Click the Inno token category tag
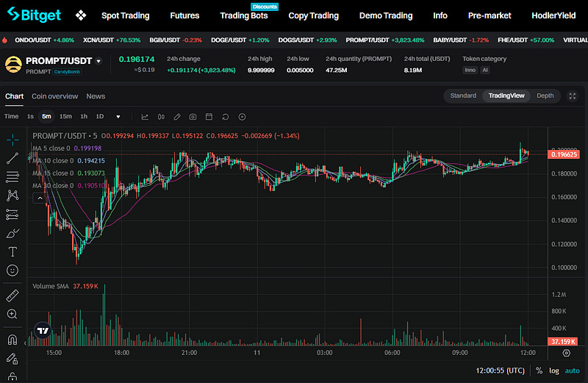The width and height of the screenshot is (588, 383). pyautogui.click(x=470, y=70)
